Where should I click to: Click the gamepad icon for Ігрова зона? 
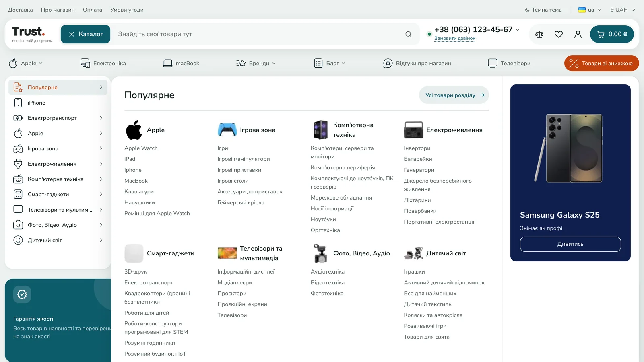(227, 130)
